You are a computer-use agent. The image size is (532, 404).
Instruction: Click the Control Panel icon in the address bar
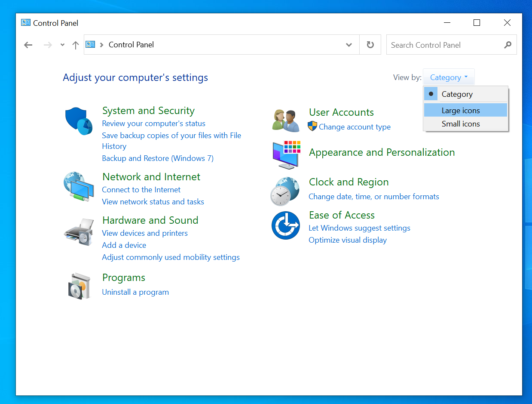(90, 44)
